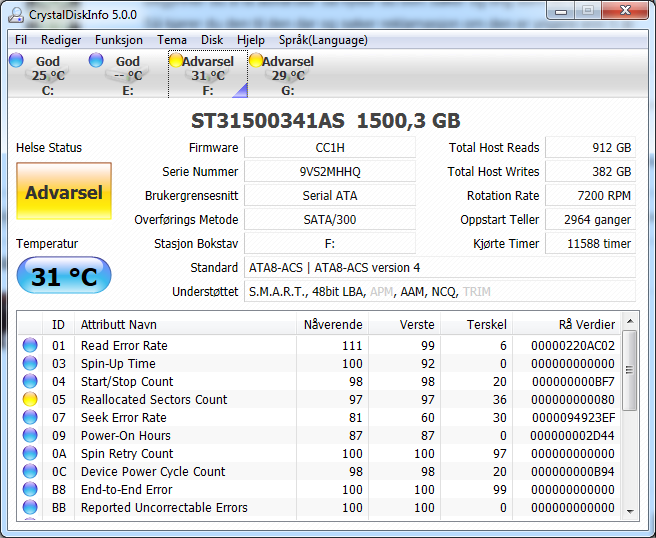Click the Oppstart Teller value 2964 ganger
This screenshot has width=656, height=538.
tap(590, 220)
